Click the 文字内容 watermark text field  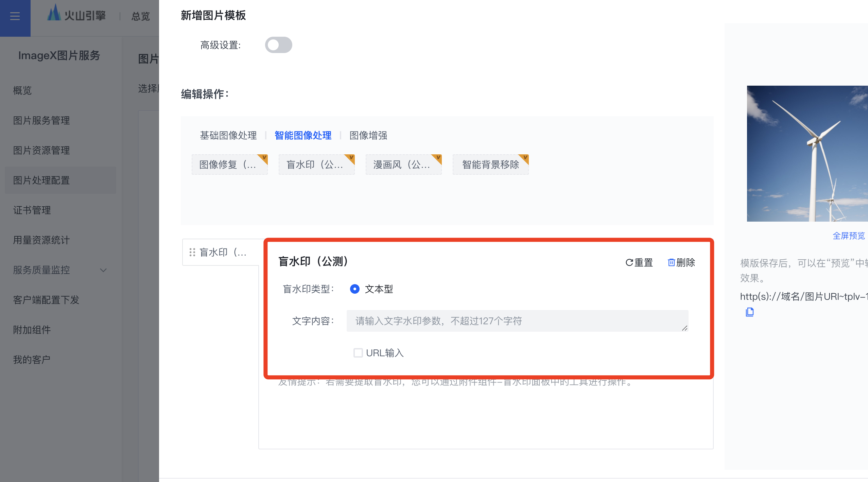click(517, 321)
